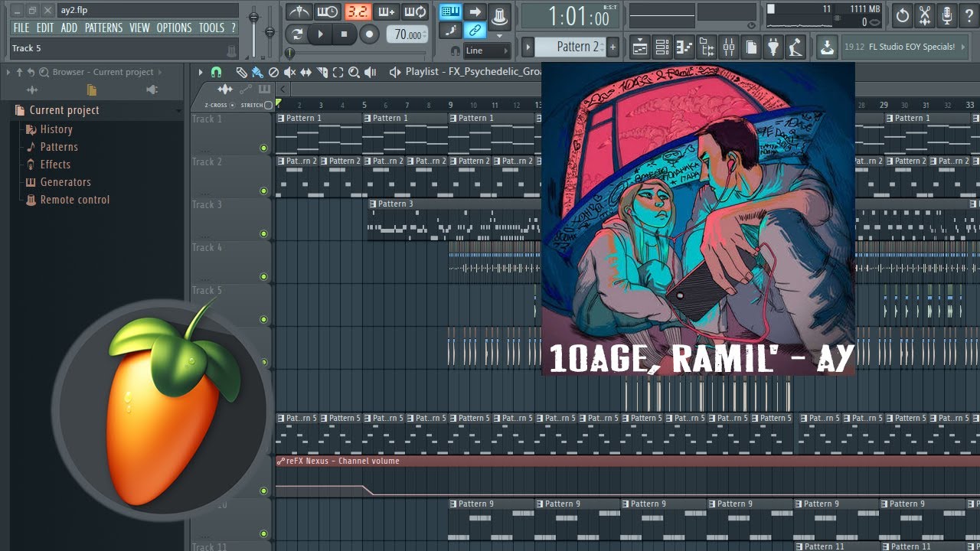Open the help question-mark icon

(x=969, y=15)
